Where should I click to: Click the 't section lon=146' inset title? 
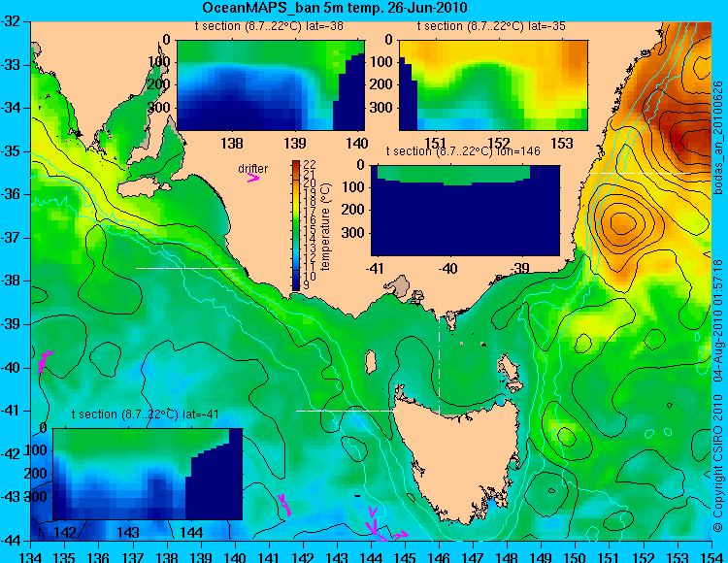point(463,151)
